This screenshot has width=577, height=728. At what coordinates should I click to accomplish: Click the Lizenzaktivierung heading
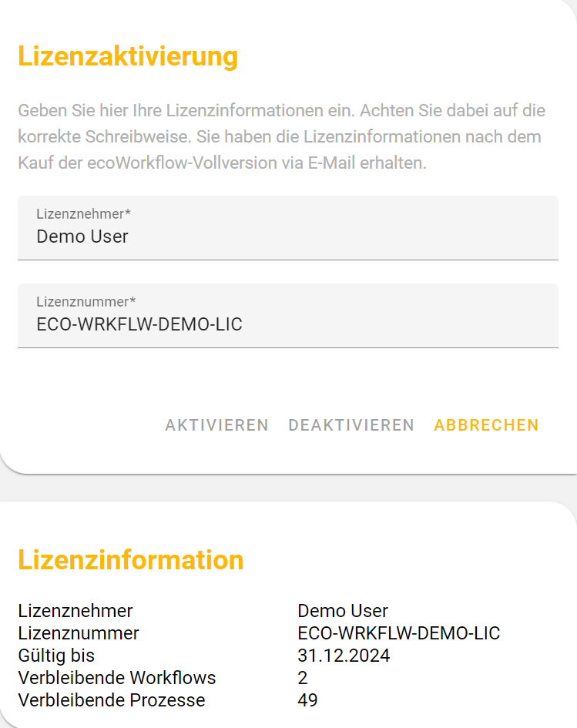click(x=128, y=56)
